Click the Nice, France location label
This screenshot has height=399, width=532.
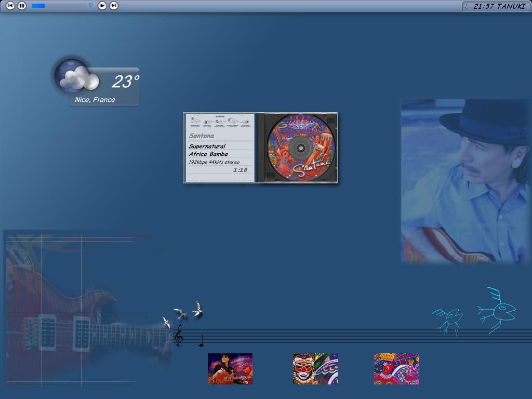click(95, 99)
